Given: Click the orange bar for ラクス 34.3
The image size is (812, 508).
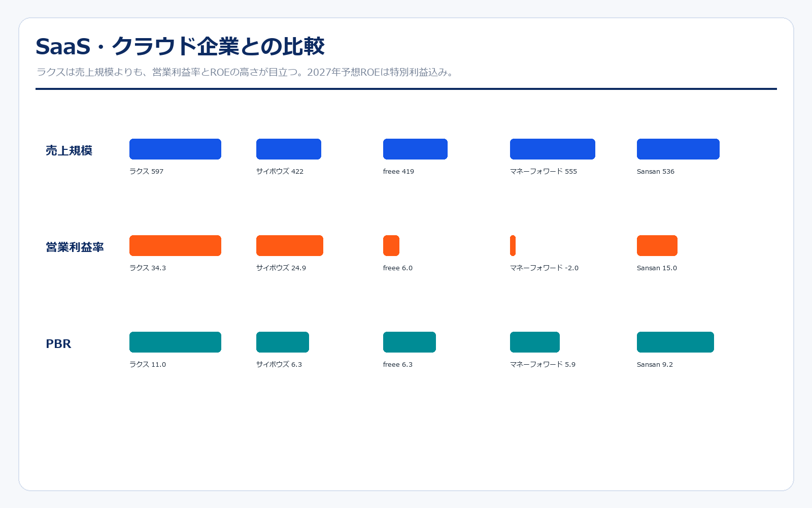Looking at the screenshot, I should (175, 245).
